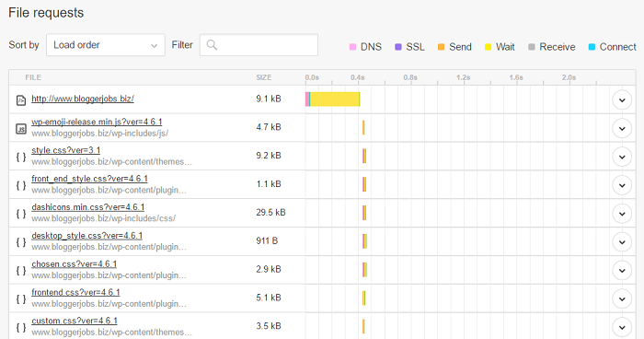Click the CSS braces icon of custom.css row
This screenshot has height=339, width=644.
21,327
